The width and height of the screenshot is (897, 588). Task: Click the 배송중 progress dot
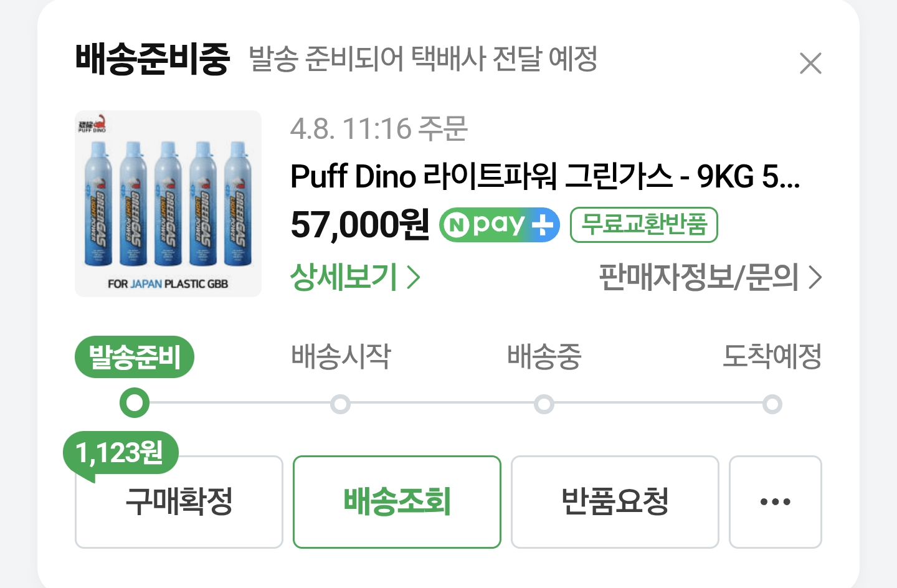click(544, 404)
